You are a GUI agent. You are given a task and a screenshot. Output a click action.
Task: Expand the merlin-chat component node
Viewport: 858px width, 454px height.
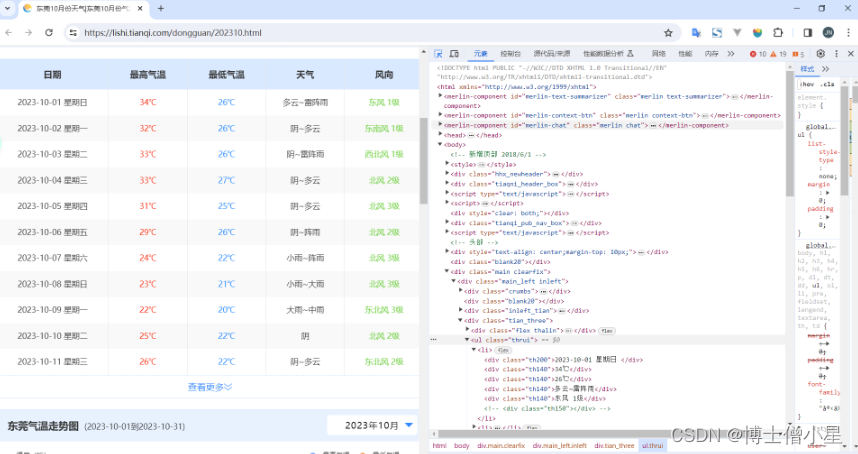click(x=440, y=125)
